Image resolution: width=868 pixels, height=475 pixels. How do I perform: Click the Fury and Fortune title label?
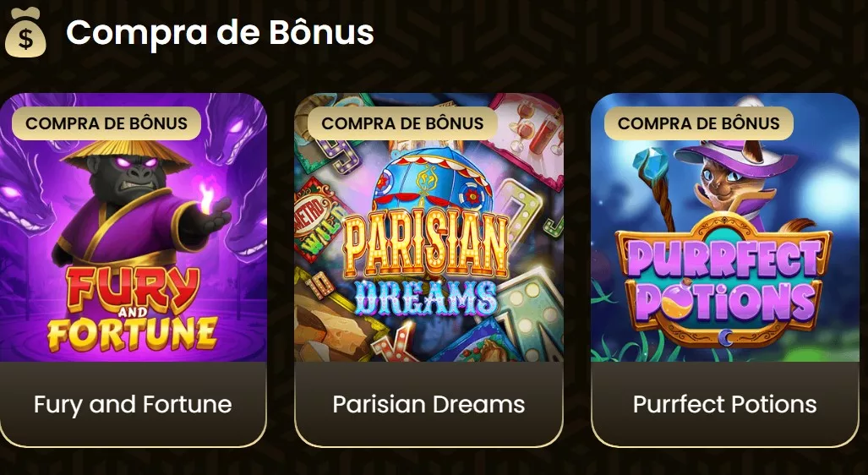[x=133, y=404]
